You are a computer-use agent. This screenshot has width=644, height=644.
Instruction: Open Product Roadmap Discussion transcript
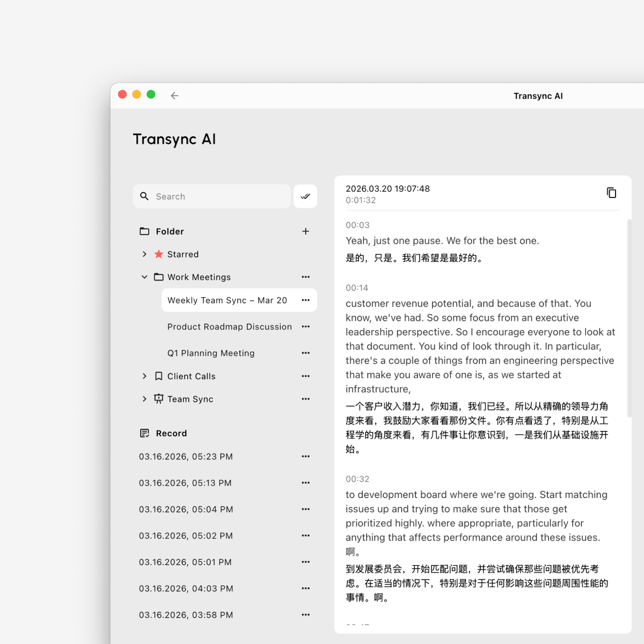(229, 327)
